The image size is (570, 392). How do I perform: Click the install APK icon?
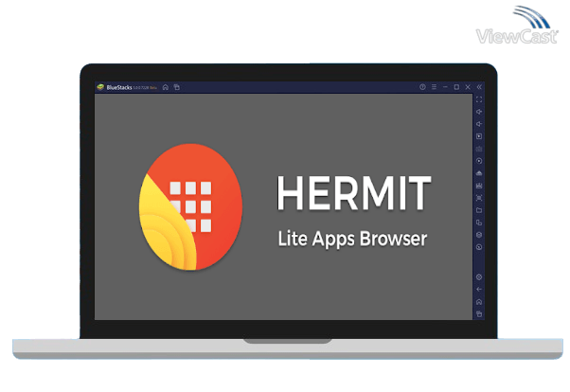tap(479, 173)
